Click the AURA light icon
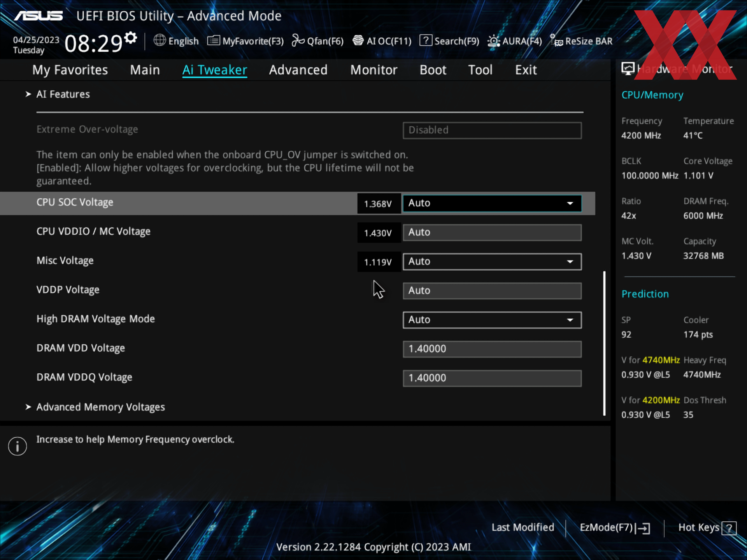 (493, 40)
